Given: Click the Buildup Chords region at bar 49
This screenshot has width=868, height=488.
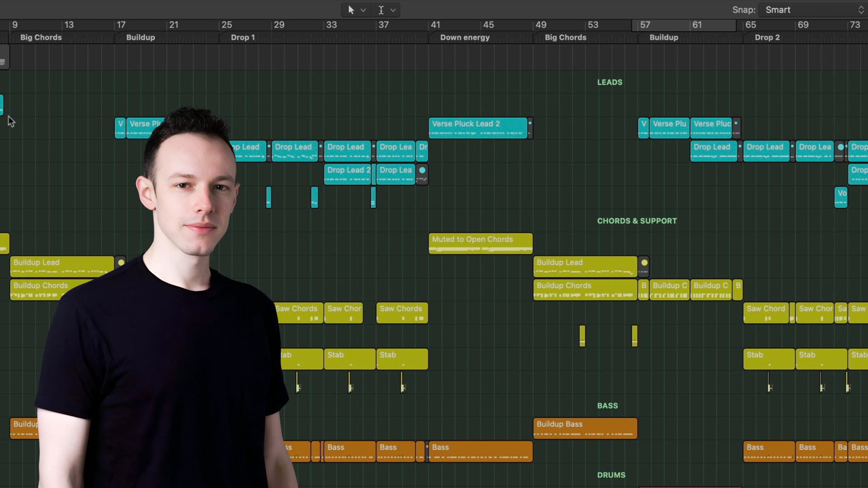Looking at the screenshot, I should (x=585, y=290).
